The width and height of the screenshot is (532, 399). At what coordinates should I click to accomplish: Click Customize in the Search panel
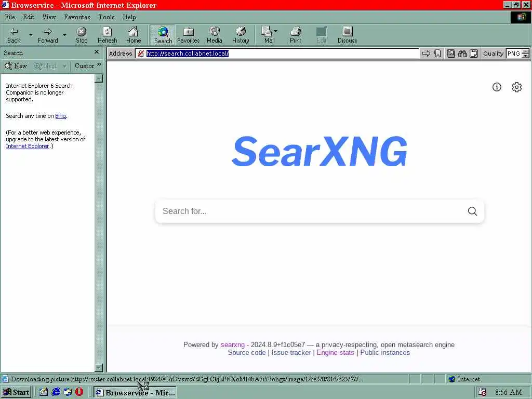pyautogui.click(x=84, y=66)
